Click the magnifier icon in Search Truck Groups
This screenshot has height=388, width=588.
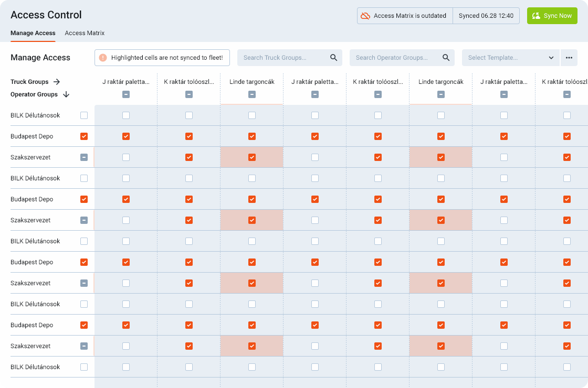(x=333, y=58)
